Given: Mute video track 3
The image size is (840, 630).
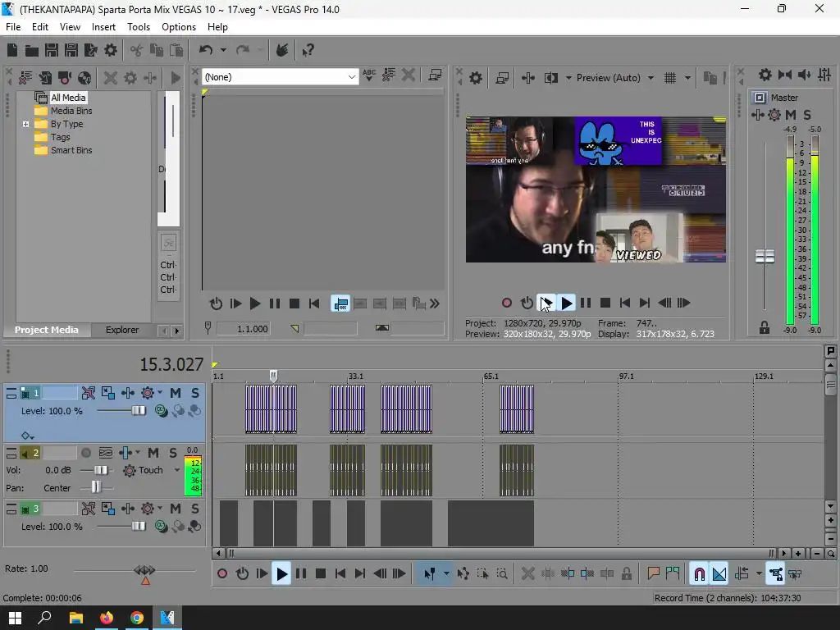Looking at the screenshot, I should coord(176,509).
